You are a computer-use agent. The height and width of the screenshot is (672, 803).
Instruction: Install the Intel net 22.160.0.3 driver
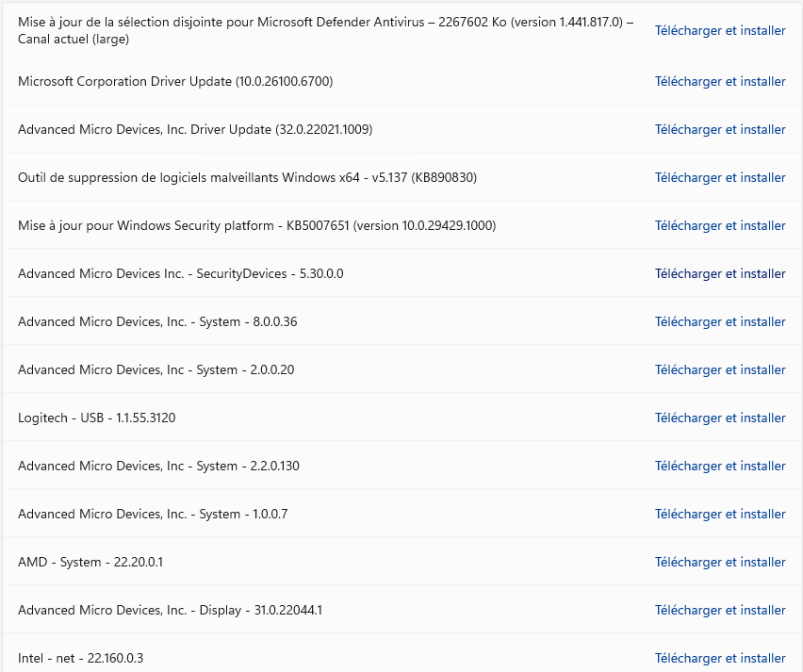(720, 658)
